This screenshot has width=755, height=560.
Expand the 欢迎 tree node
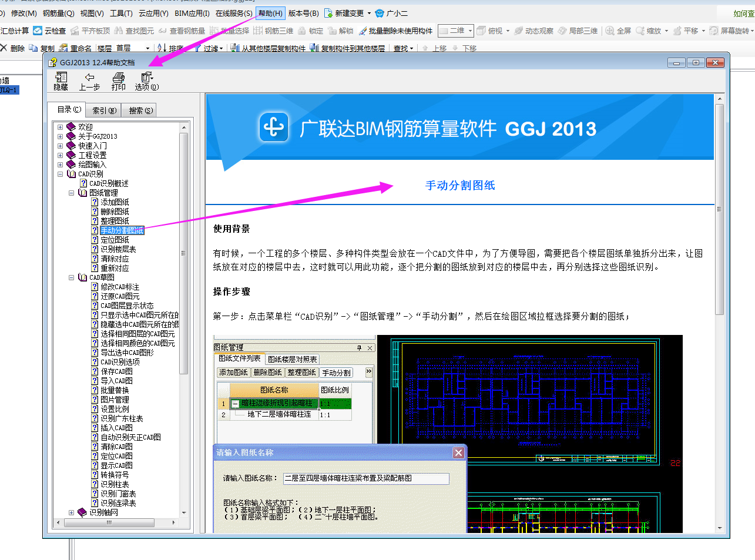(x=60, y=127)
